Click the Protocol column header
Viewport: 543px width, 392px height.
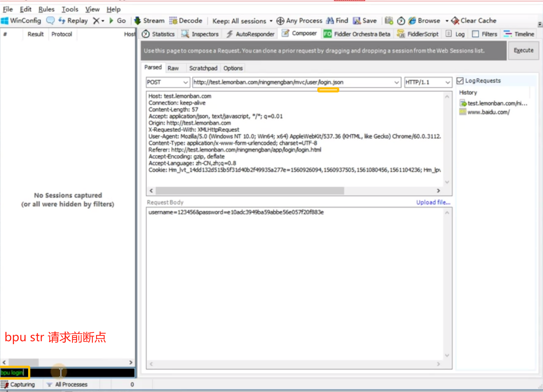(x=61, y=34)
